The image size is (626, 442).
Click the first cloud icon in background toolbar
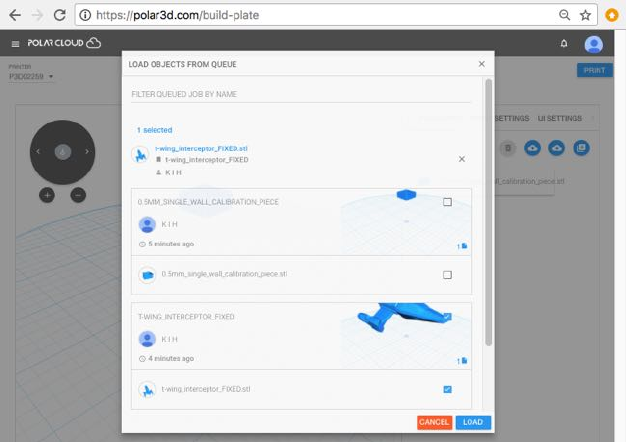click(532, 148)
